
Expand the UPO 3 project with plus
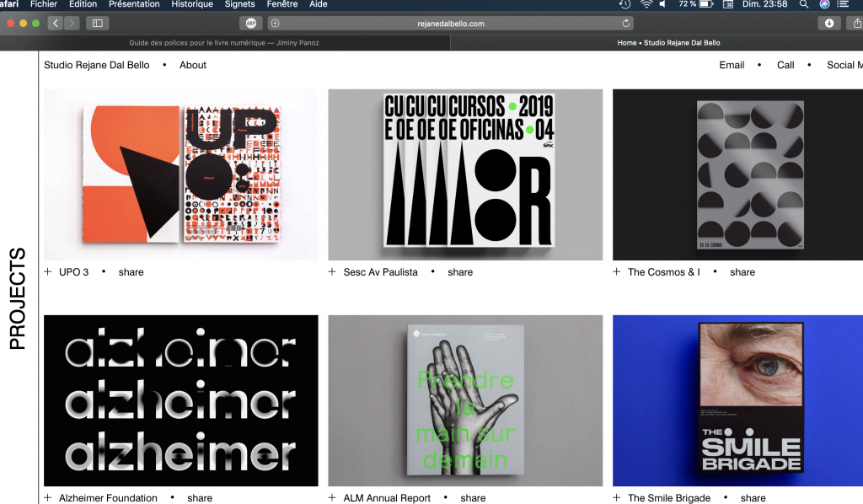48,272
